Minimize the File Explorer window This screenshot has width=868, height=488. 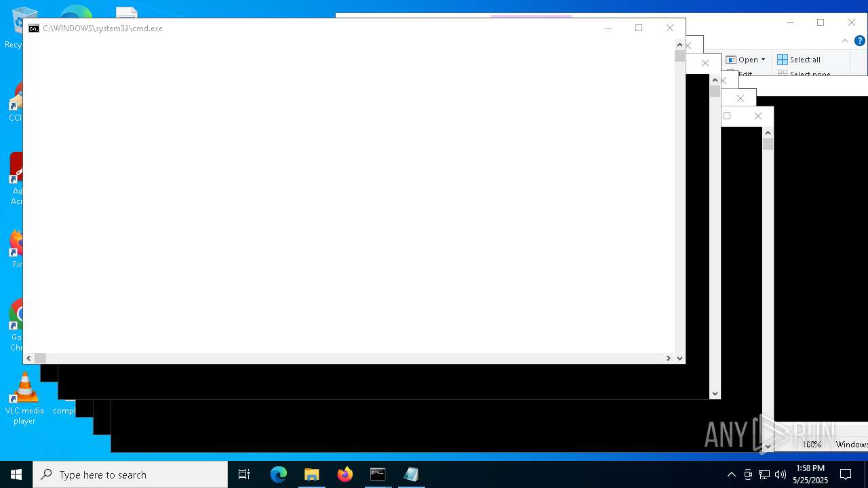790,22
